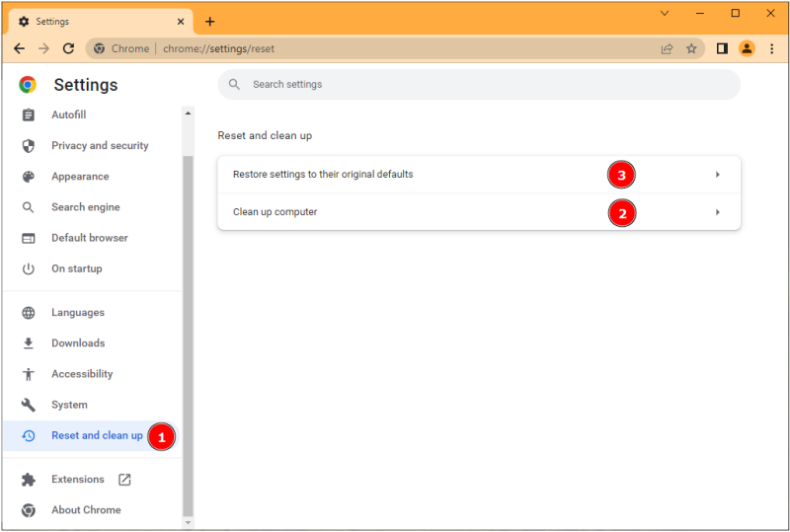Screen dimensions: 790x532
Task: Click the Appearance palette icon
Action: click(x=29, y=177)
